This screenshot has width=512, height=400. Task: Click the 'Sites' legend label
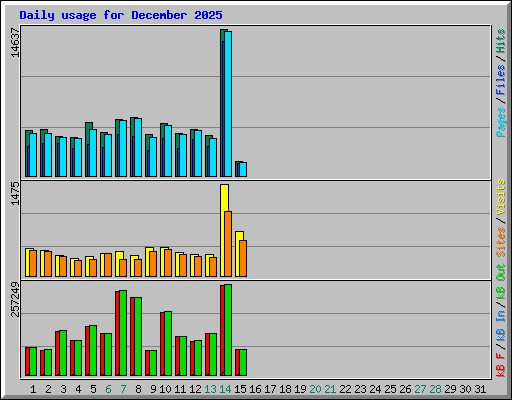[x=501, y=242]
